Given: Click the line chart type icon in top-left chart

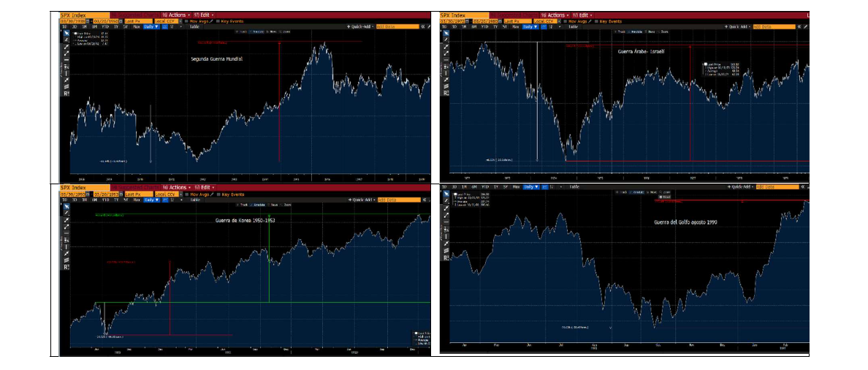Looking at the screenshot, I should pos(165,26).
